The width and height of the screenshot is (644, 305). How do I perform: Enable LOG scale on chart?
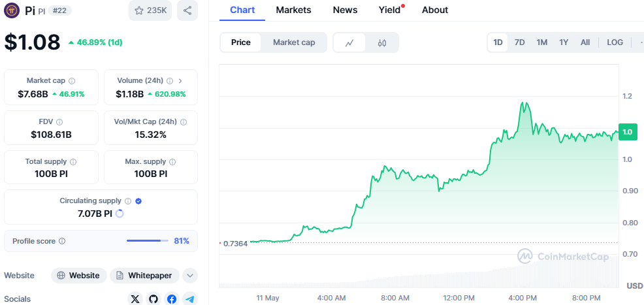(x=615, y=42)
